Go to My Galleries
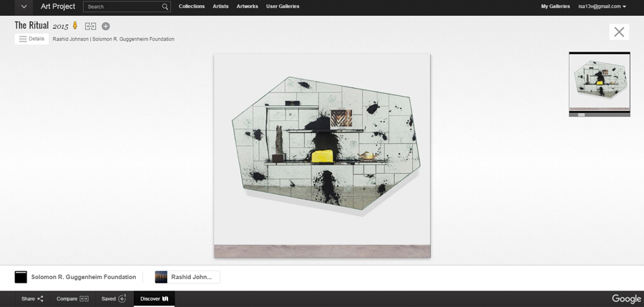This screenshot has height=307, width=644. (x=555, y=6)
